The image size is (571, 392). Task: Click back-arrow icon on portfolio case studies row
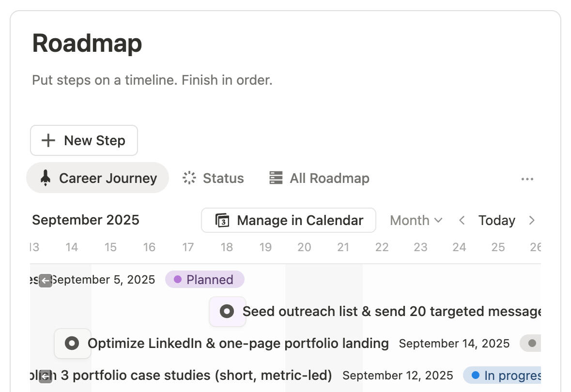click(45, 376)
